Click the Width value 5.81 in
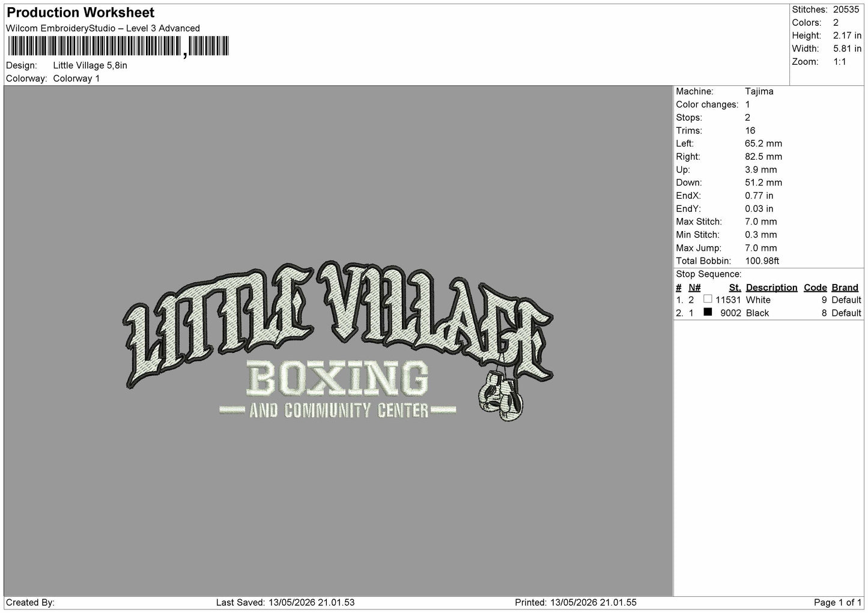Image resolution: width=868 pixels, height=613 pixels. click(847, 49)
